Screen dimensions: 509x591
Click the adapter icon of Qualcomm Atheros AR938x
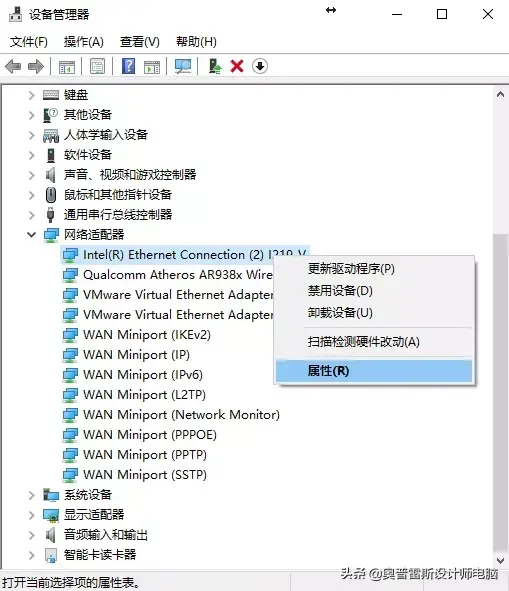coord(70,275)
